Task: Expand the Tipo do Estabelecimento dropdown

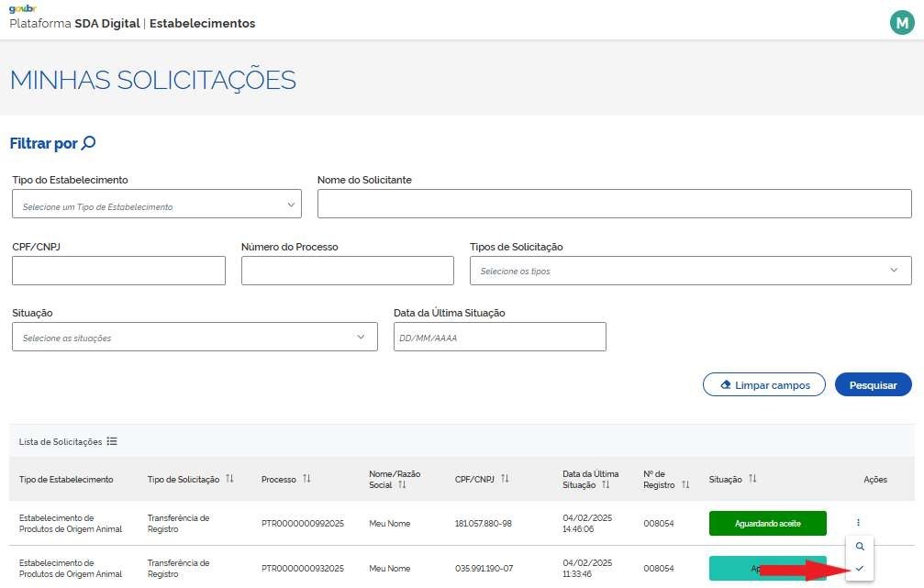Action: coord(157,205)
